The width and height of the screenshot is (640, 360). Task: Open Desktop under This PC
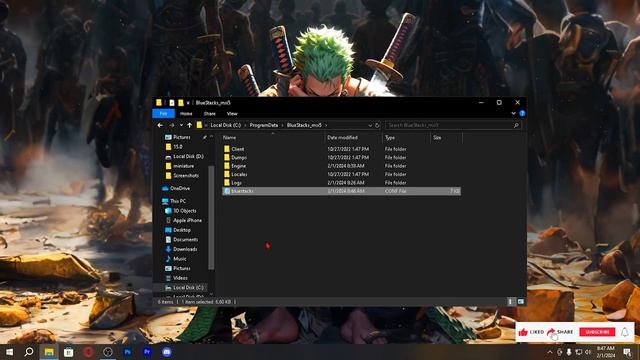(182, 230)
